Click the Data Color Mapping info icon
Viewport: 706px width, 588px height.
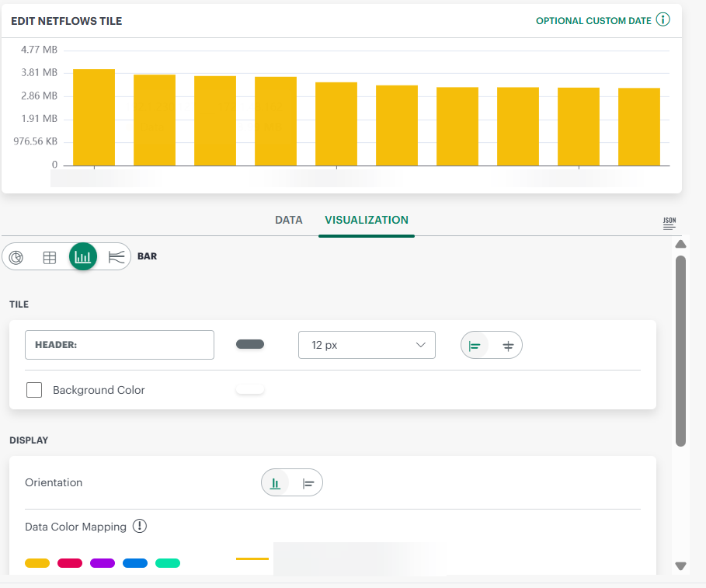(x=140, y=527)
